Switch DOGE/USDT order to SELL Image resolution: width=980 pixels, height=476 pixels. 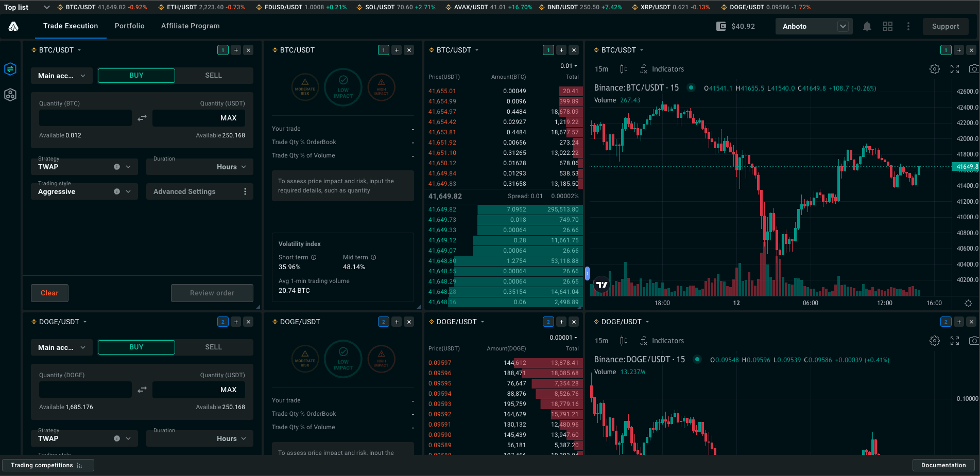pos(213,347)
